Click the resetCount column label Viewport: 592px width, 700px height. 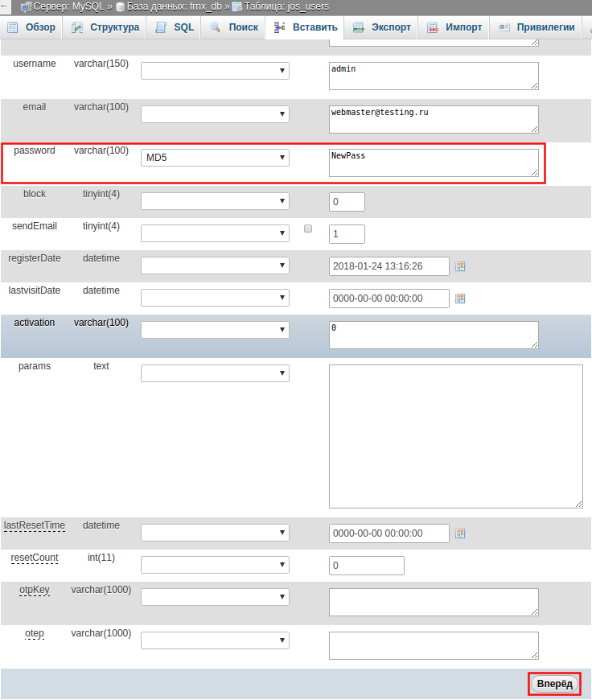(x=35, y=558)
